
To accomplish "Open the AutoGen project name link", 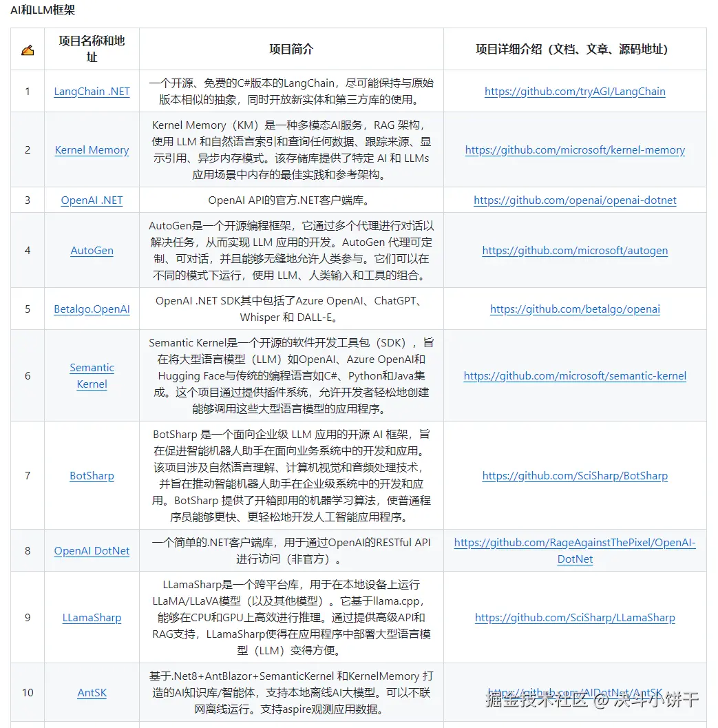I will point(92,250).
